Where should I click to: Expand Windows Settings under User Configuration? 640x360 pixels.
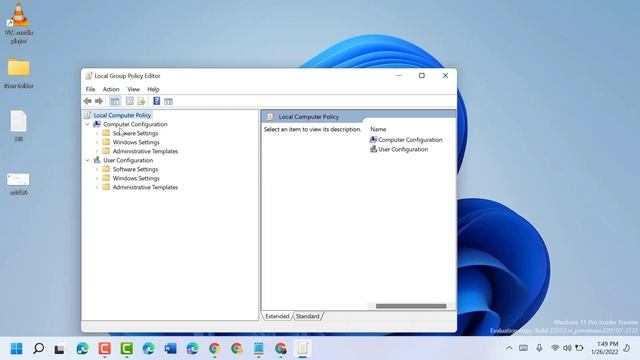[97, 178]
